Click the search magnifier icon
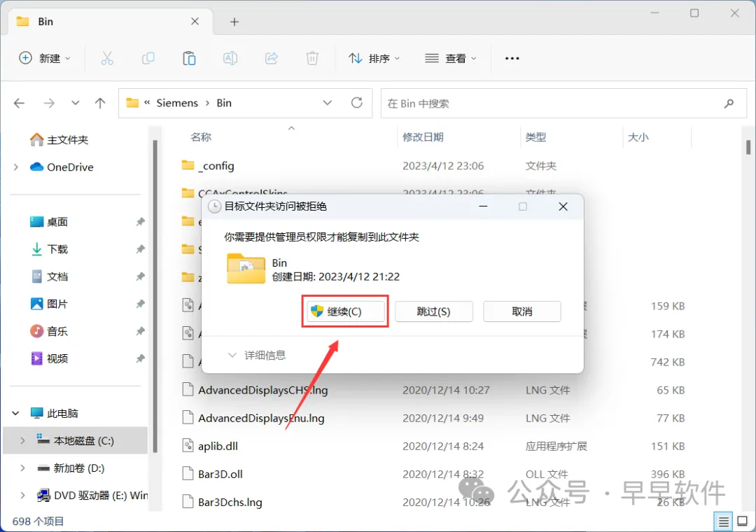Image resolution: width=756 pixels, height=532 pixels. click(729, 103)
